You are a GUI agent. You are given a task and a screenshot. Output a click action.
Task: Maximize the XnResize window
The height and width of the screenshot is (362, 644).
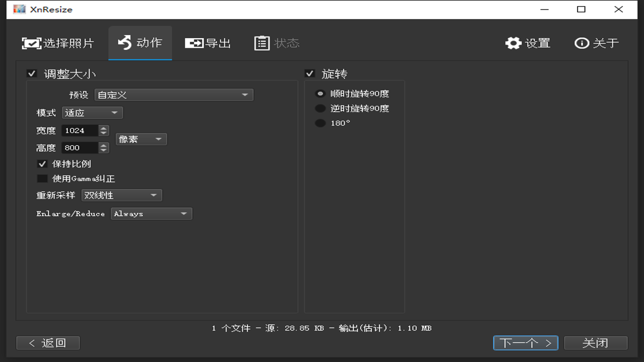point(581,10)
